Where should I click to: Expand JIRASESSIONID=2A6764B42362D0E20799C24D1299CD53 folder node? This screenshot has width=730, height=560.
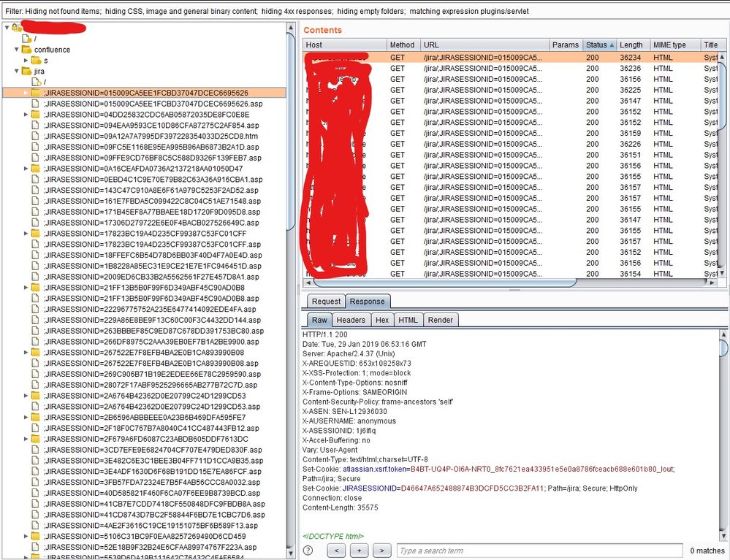[26, 395]
